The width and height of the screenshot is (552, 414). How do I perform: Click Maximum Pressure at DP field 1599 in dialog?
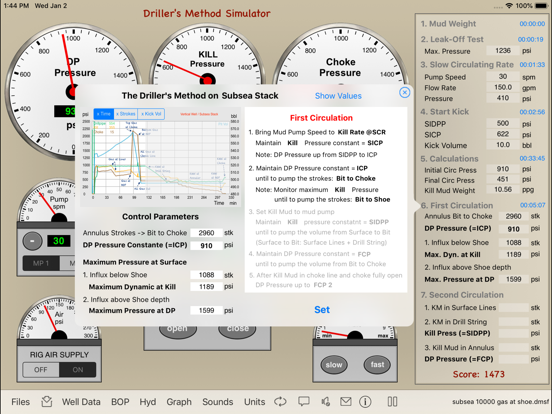(206, 310)
